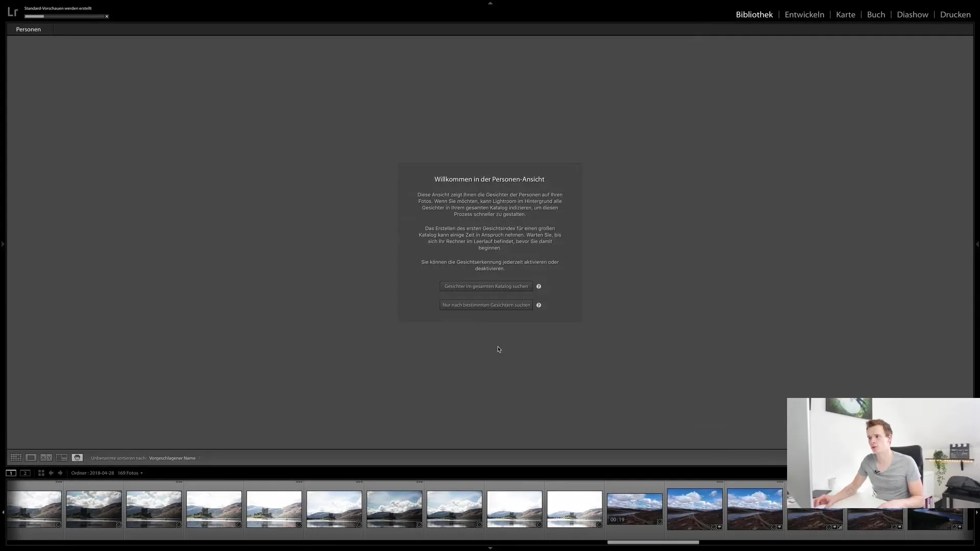Switch to the Drucken module
This screenshot has height=551, width=980.
click(x=955, y=14)
